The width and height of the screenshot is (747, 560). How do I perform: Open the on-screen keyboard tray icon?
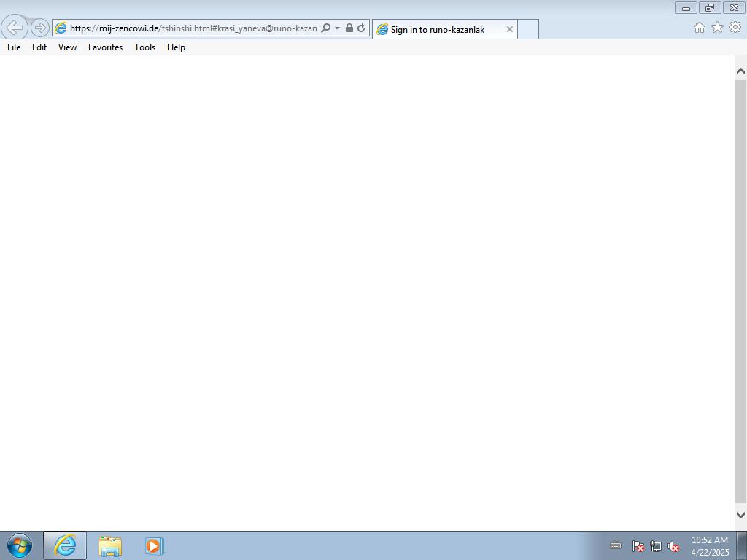pyautogui.click(x=616, y=545)
